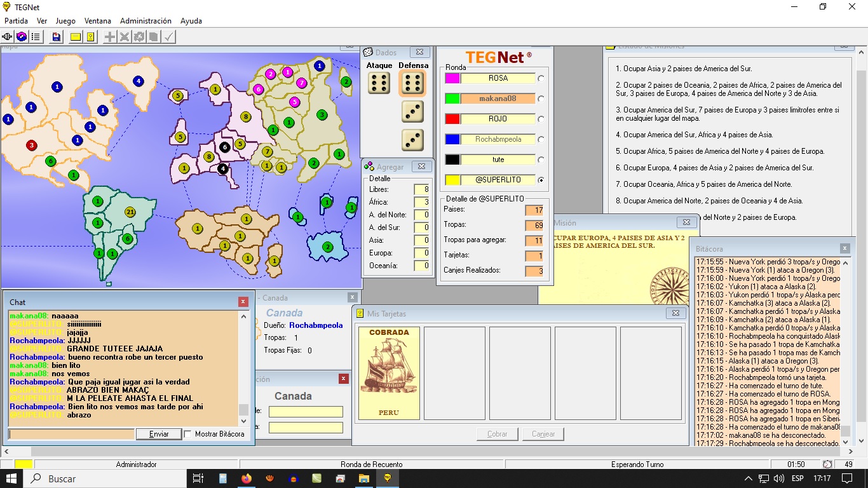Select the Peru card in Mis Tarjetas
Viewport: 868px width, 488px height.
(x=389, y=373)
